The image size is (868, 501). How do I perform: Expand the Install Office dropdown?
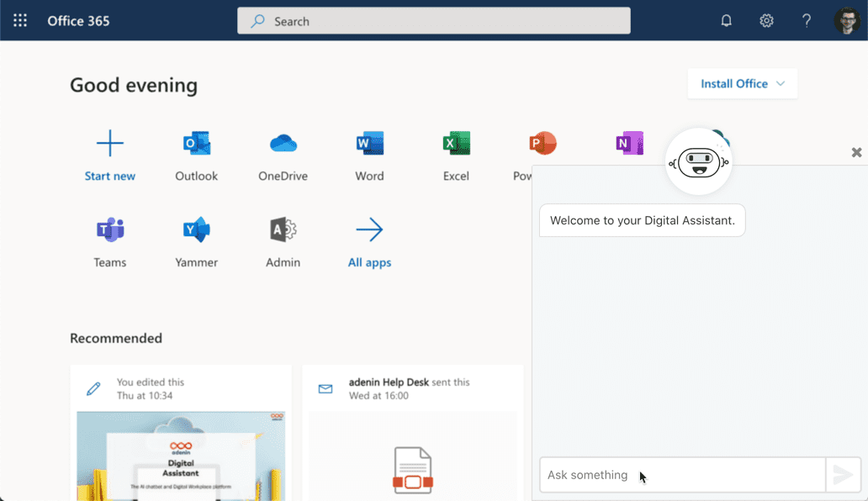(x=743, y=83)
